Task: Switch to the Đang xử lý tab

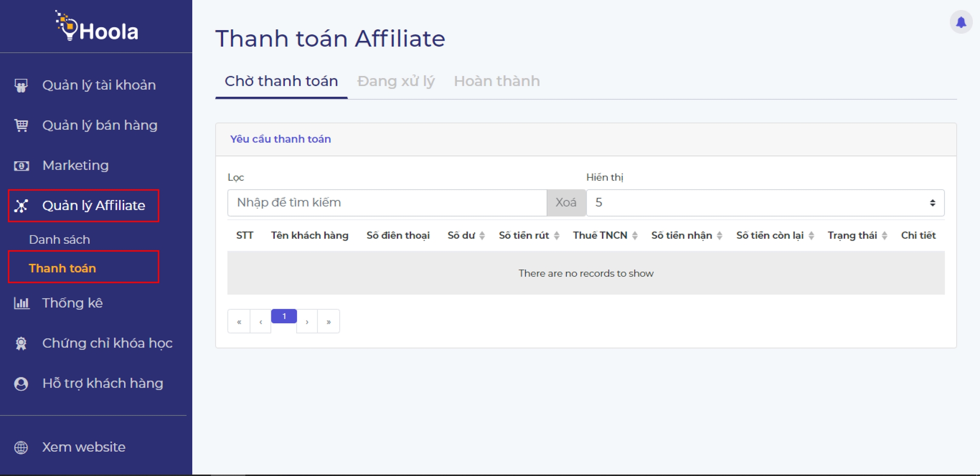Action: point(396,81)
